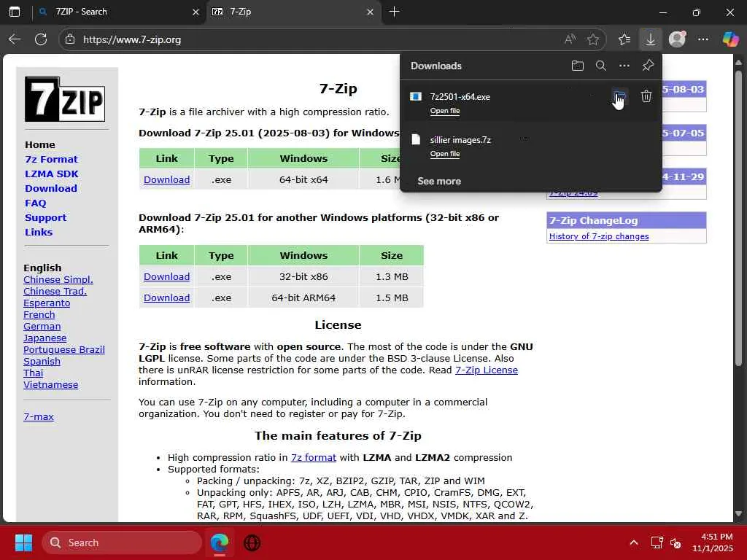Click the browser Back arrow

[x=15, y=39]
